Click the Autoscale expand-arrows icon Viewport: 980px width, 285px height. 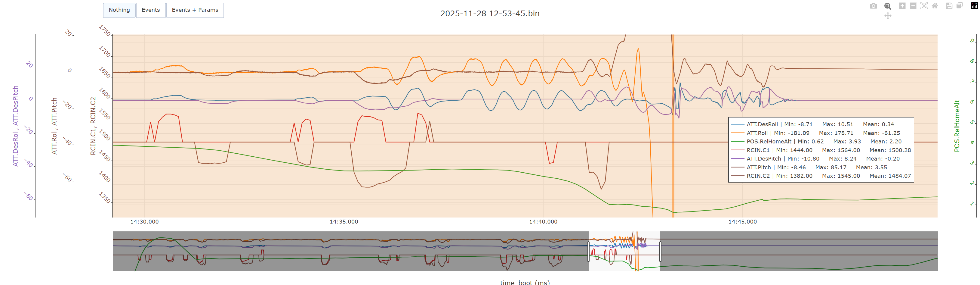(924, 6)
